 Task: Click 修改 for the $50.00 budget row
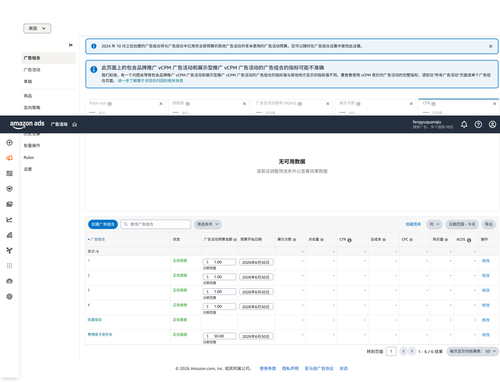(x=486, y=335)
